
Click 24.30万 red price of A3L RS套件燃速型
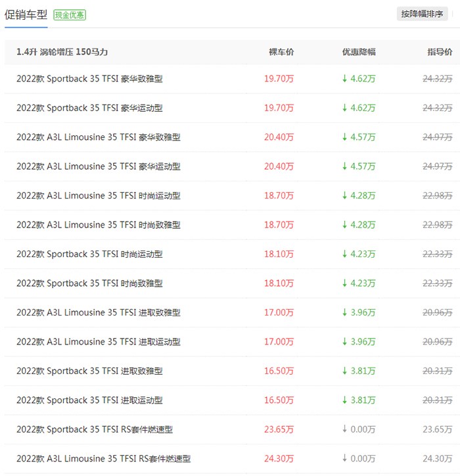click(279, 459)
